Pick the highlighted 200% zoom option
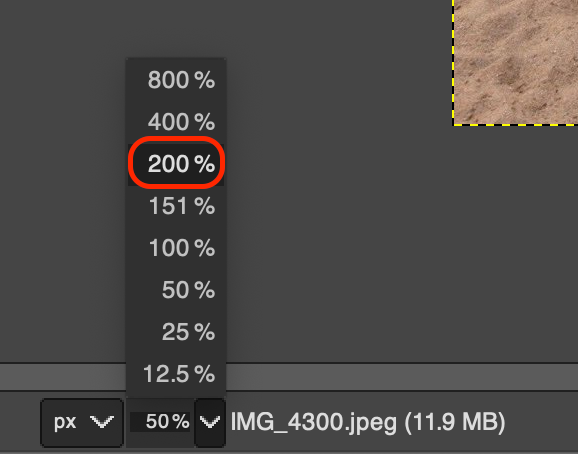Viewport: 578px width, 454px height. coord(176,163)
